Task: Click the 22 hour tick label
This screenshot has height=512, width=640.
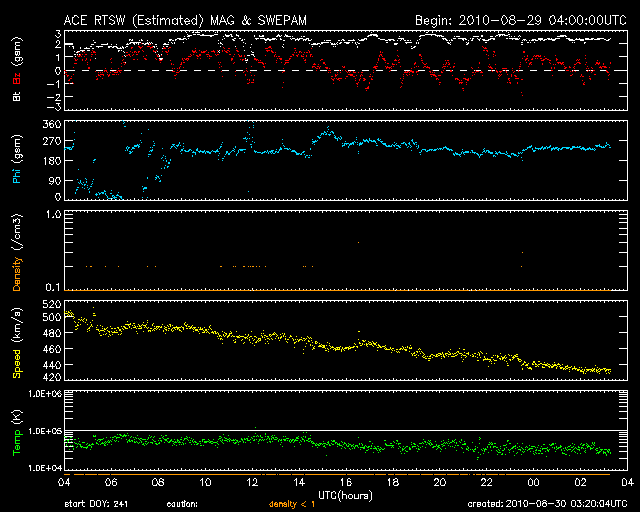Action: coord(486,482)
